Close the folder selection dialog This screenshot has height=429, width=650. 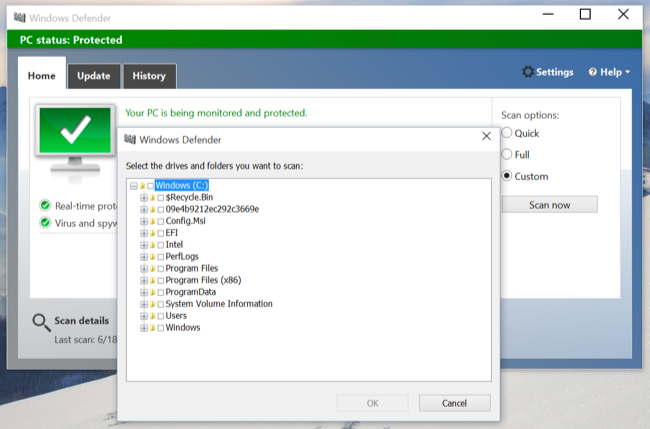486,136
